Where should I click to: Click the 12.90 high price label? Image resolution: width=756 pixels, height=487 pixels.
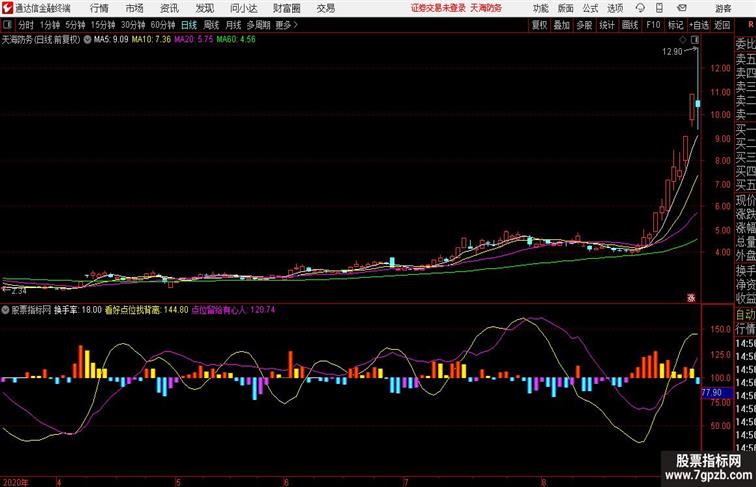672,52
